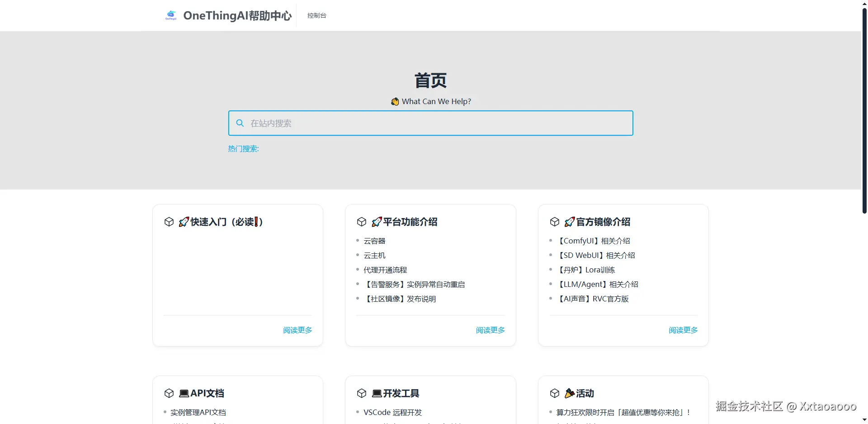Screen dimensions: 868x424
Task: Click 阅读更多 in the 官方镜像介绍 card
Action: (683, 330)
